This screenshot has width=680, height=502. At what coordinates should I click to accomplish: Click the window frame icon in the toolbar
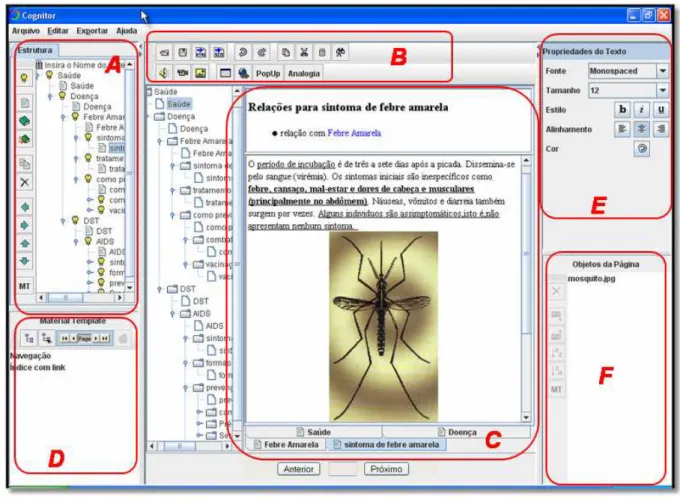(225, 73)
